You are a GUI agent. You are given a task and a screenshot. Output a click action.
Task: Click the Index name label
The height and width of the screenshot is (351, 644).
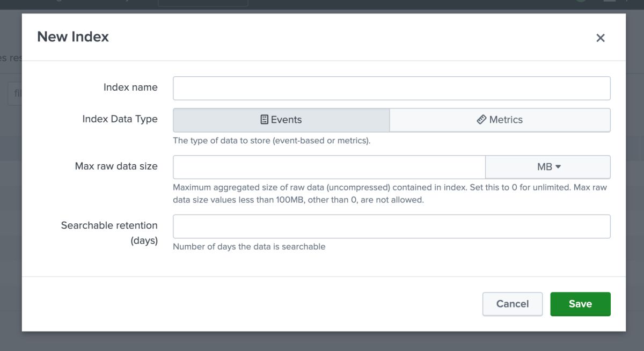point(130,87)
